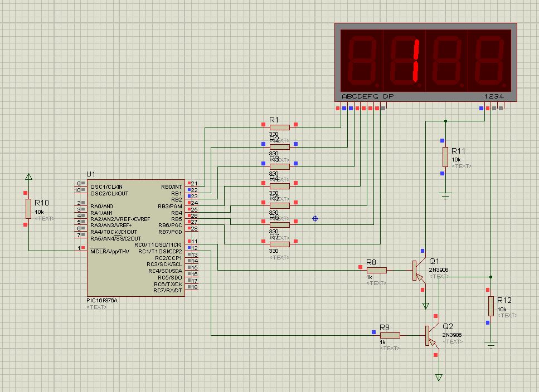This screenshot has width=539, height=392.
Task: Click the 10k value beside R12
Action: (x=502, y=310)
